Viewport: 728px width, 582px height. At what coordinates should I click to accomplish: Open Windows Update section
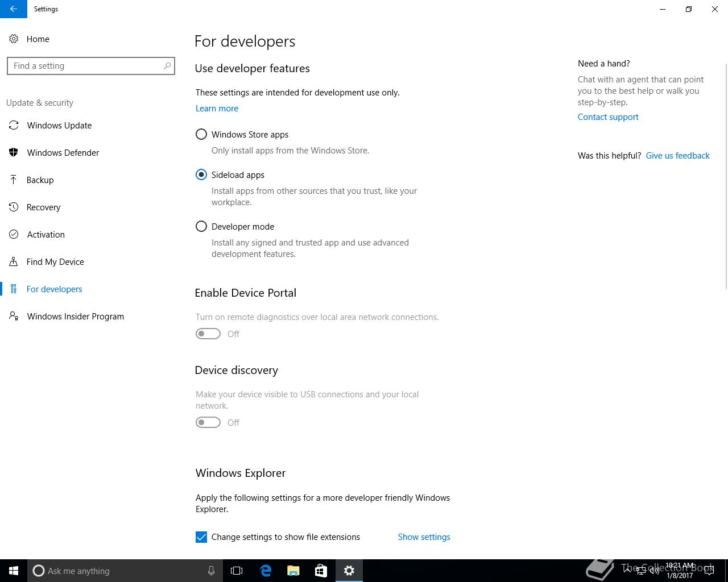coord(59,125)
